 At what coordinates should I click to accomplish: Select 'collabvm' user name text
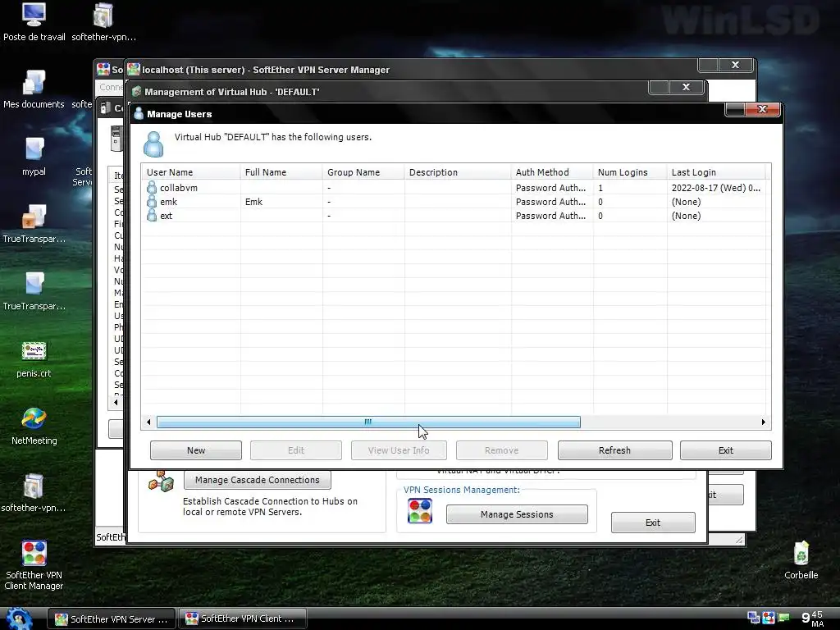coord(178,188)
